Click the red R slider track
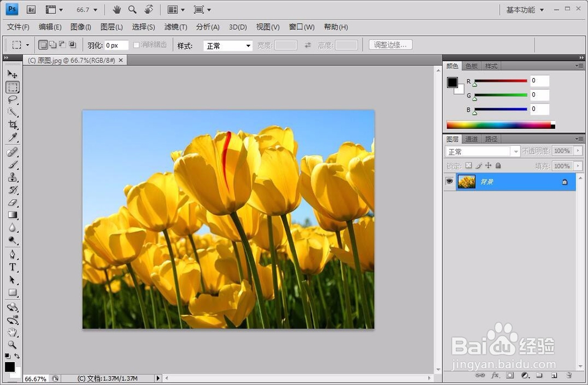This screenshot has width=588, height=385. pos(500,81)
